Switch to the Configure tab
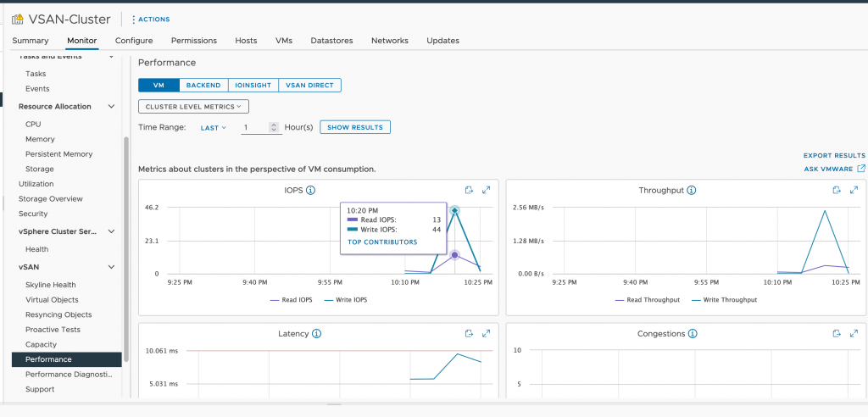Image resolution: width=868 pixels, height=417 pixels. click(134, 41)
